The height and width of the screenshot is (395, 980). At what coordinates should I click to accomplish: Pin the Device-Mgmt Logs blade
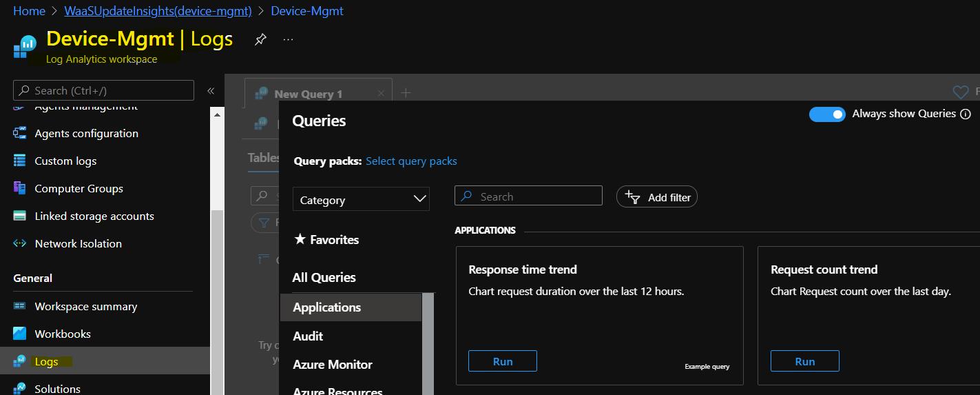pos(260,39)
